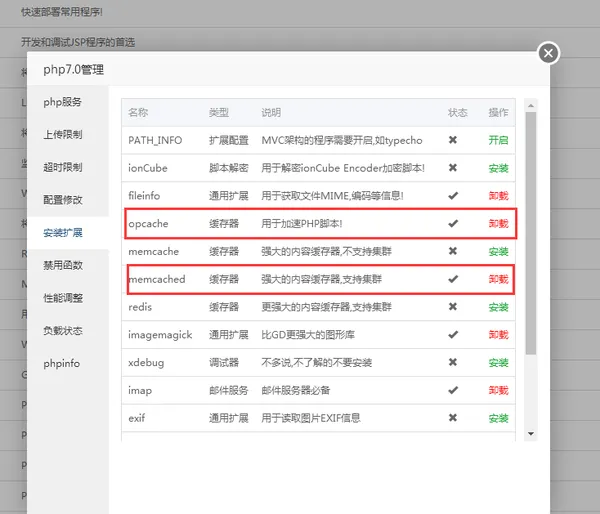Switch to 上传限制 tab
This screenshot has height=514, width=600.
[62, 135]
